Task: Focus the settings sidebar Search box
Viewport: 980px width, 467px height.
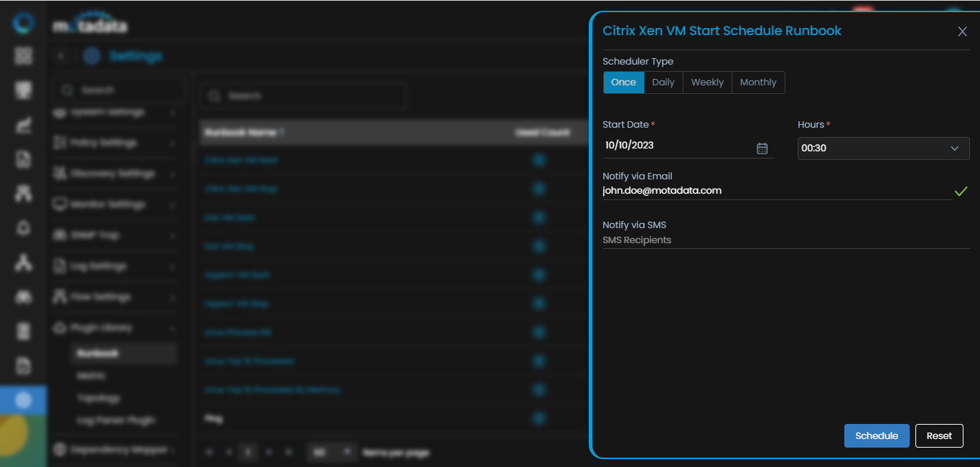Action: 119,90
